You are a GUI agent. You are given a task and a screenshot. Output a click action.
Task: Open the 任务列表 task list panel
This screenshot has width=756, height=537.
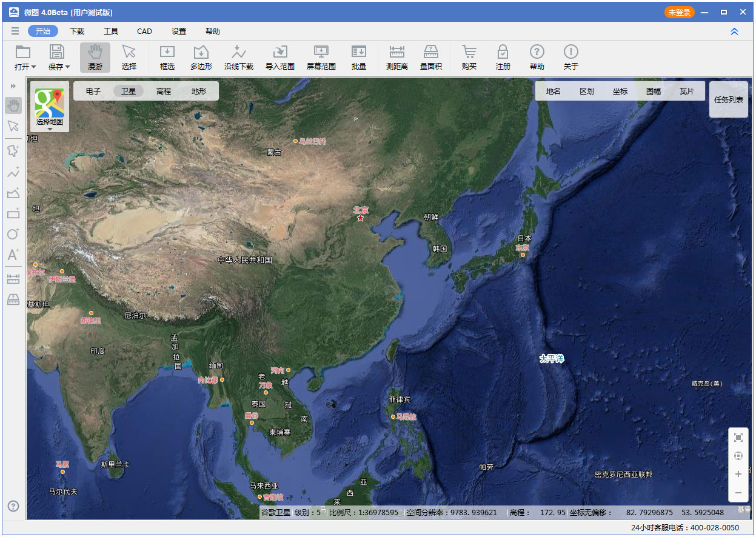point(728,99)
